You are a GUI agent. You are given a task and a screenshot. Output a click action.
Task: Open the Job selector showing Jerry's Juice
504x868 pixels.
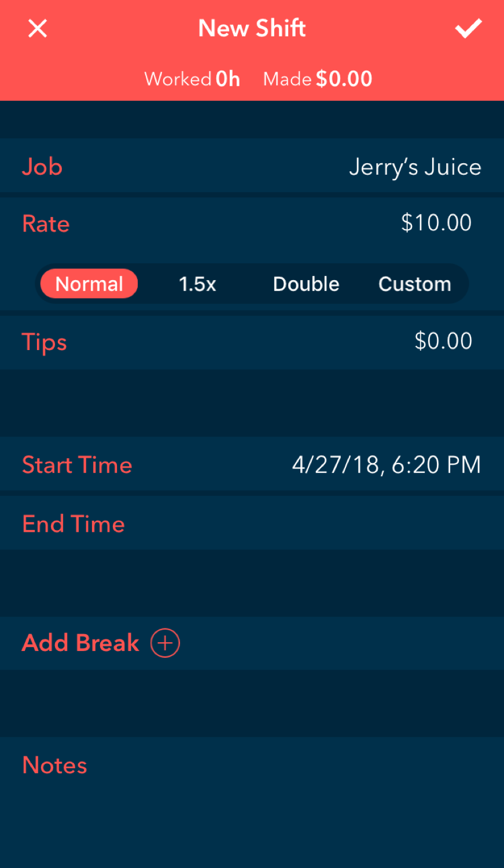coord(415,167)
